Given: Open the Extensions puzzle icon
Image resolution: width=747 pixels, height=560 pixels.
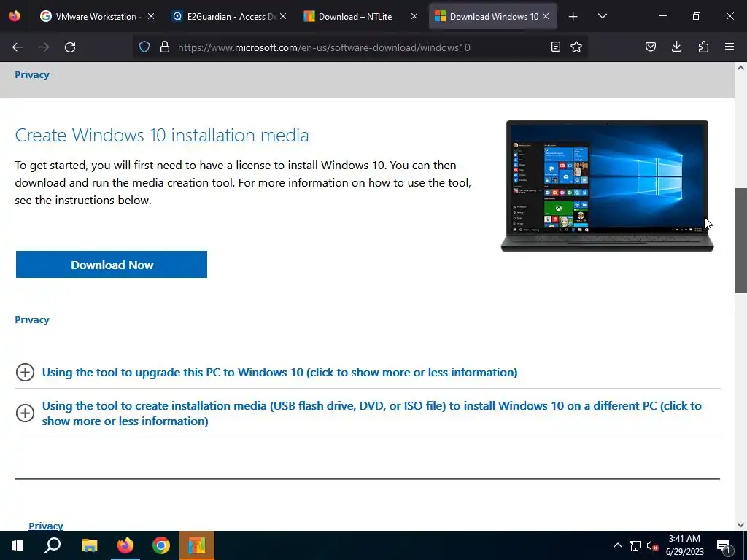Looking at the screenshot, I should tap(703, 47).
